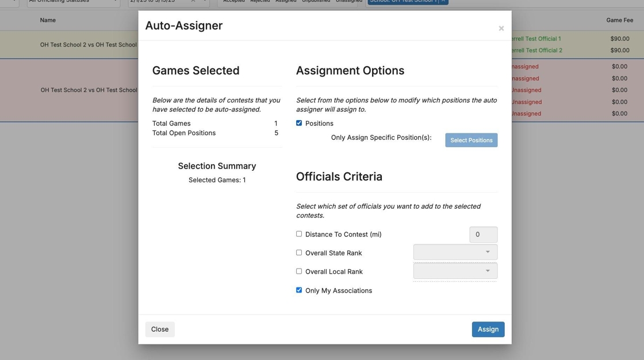The width and height of the screenshot is (644, 360).
Task: Click the last Unassigned position entry
Action: coord(526,114)
